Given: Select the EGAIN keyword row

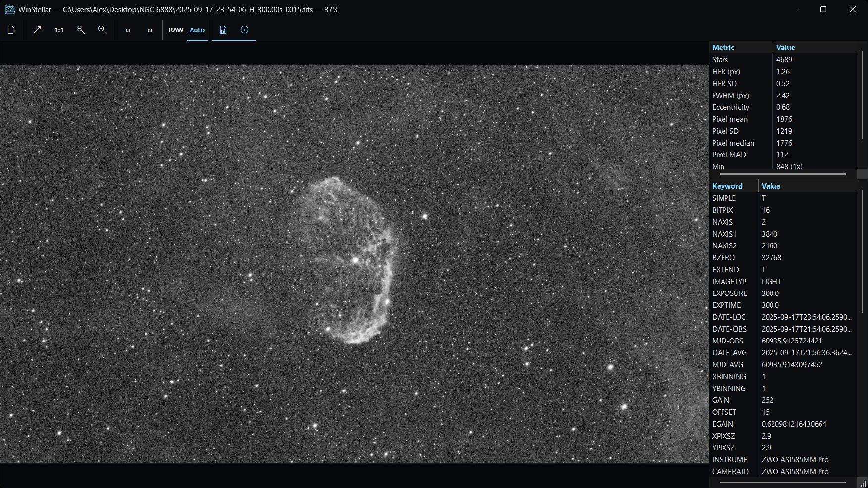Looking at the screenshot, I should coord(783,424).
